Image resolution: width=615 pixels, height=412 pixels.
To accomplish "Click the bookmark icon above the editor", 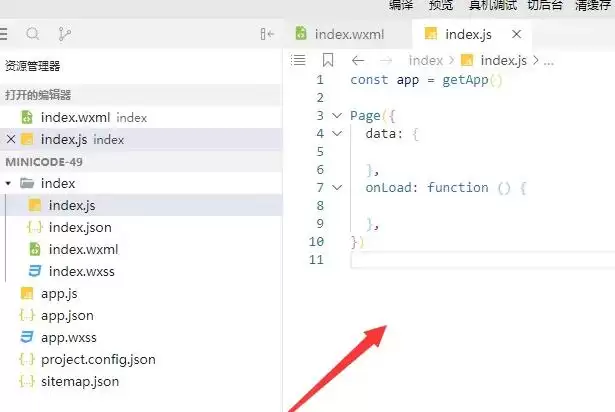I will coord(328,60).
